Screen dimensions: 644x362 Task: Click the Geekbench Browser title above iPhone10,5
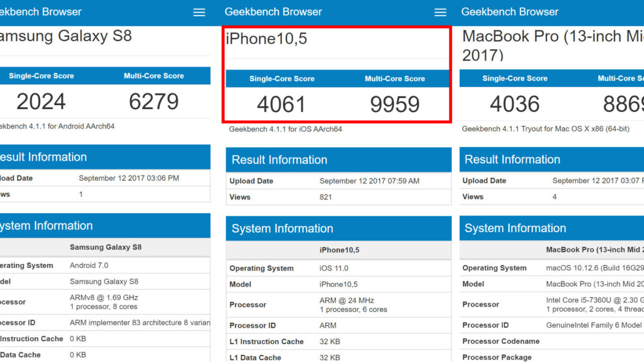coord(273,12)
